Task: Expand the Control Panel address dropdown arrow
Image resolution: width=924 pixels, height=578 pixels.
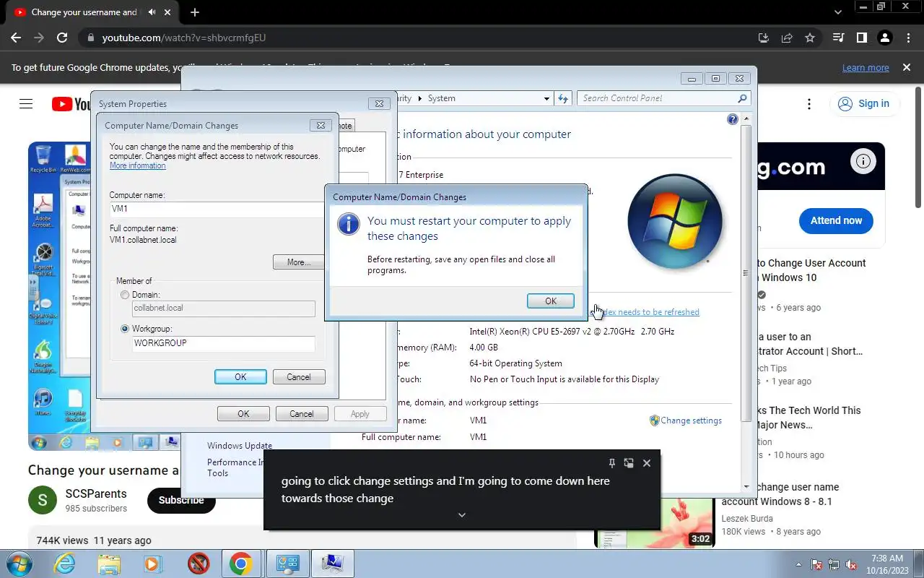Action: coord(547,98)
